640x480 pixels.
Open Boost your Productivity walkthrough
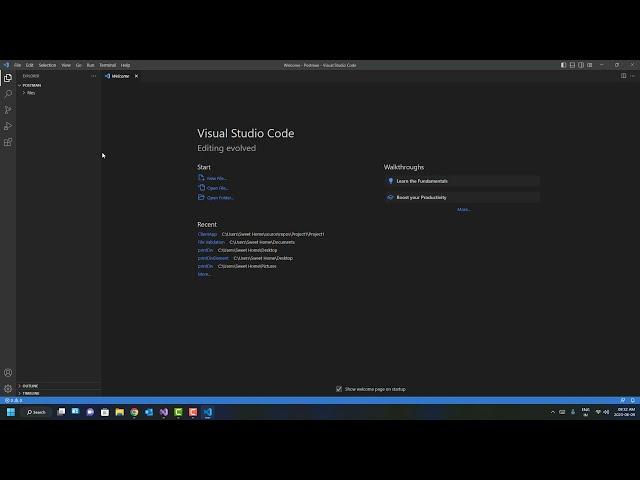[462, 197]
